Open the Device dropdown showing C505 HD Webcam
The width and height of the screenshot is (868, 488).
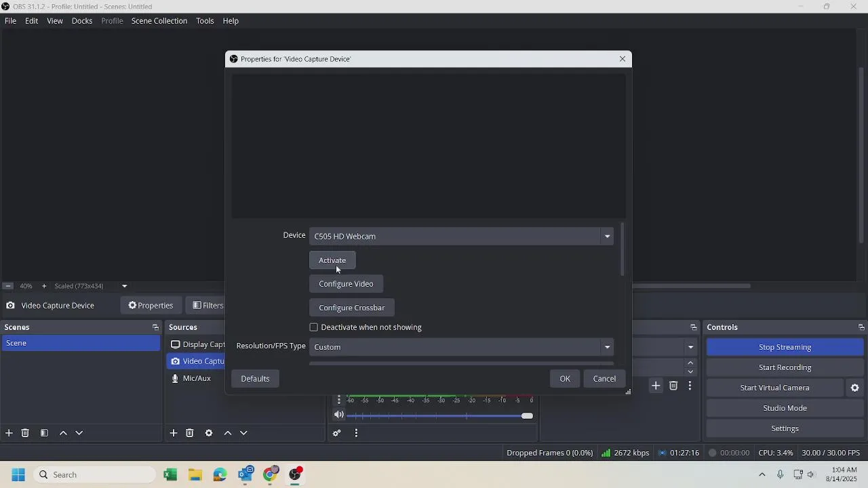[462, 236]
